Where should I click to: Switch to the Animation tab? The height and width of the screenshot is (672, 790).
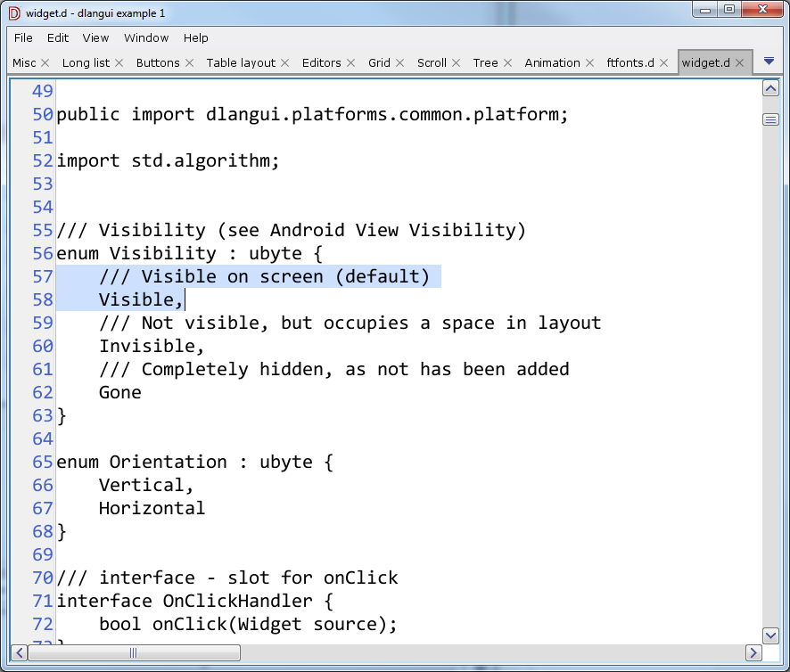tap(552, 63)
